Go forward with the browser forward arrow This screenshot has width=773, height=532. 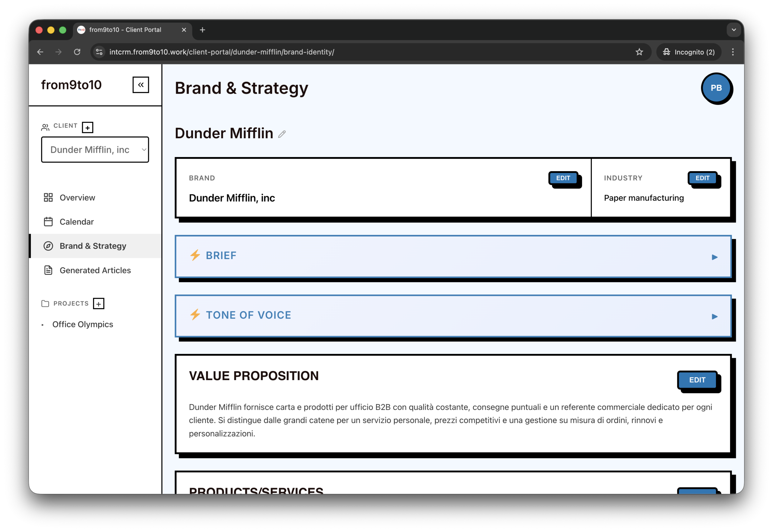[59, 52]
